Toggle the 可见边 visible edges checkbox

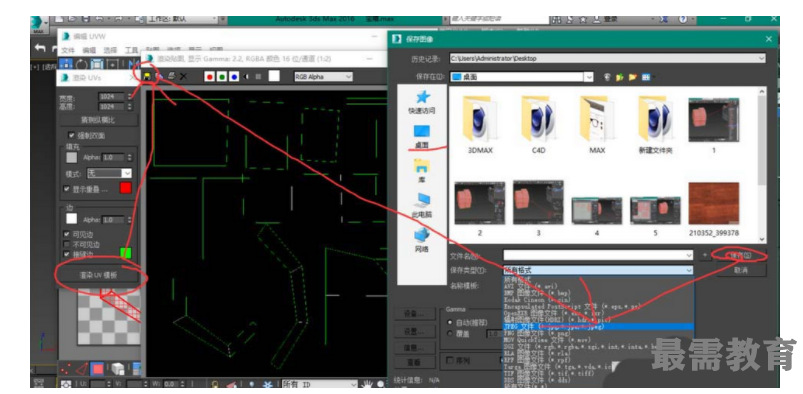(67, 235)
